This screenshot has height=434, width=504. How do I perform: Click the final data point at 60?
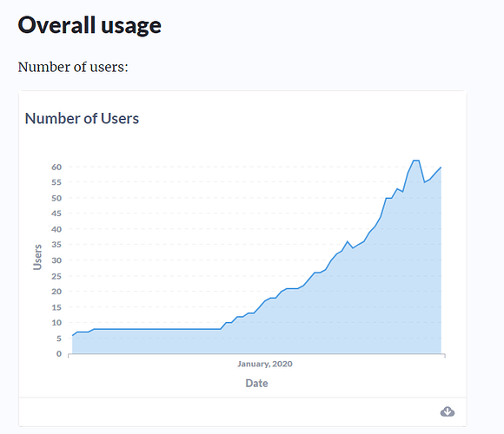(441, 168)
